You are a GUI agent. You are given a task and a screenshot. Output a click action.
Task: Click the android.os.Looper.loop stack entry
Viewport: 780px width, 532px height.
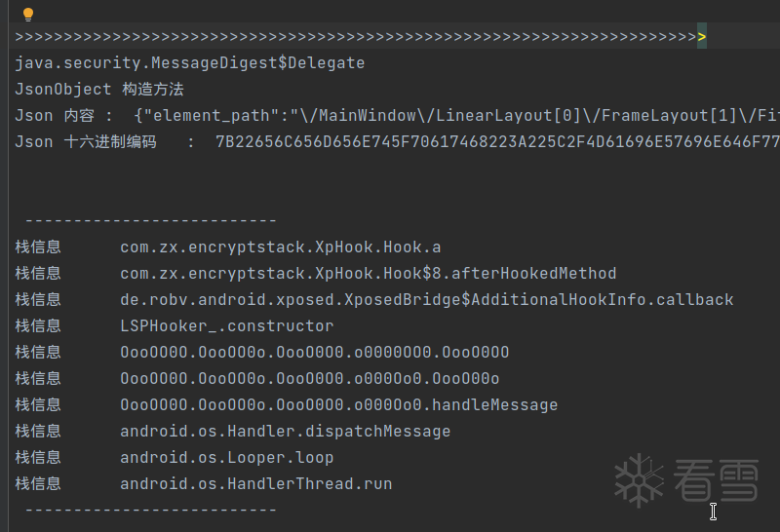click(x=226, y=458)
